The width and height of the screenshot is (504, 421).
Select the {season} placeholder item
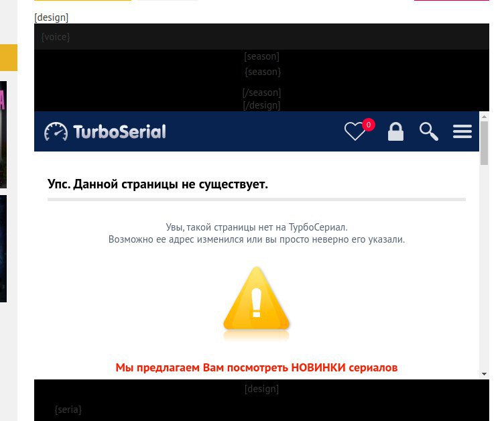tap(263, 72)
